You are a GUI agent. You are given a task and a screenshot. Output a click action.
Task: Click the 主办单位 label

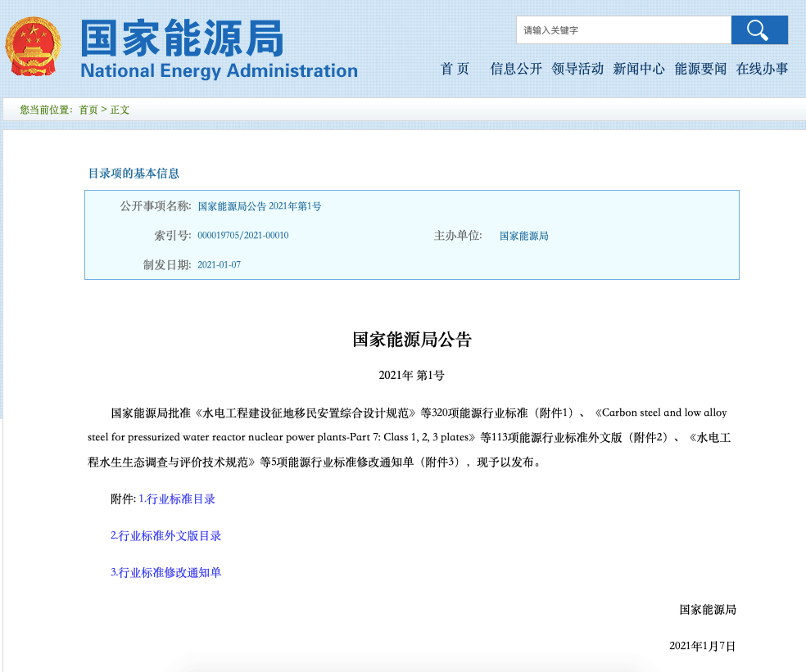click(458, 236)
